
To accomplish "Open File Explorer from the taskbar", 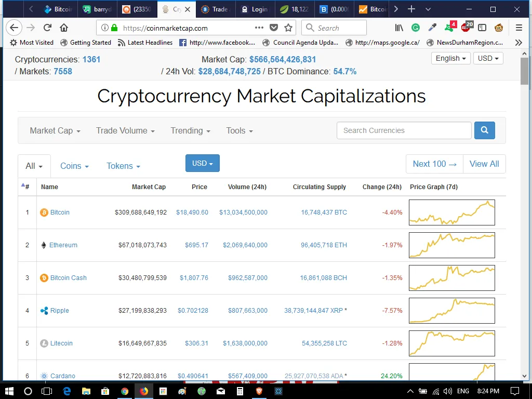I will click(x=86, y=391).
